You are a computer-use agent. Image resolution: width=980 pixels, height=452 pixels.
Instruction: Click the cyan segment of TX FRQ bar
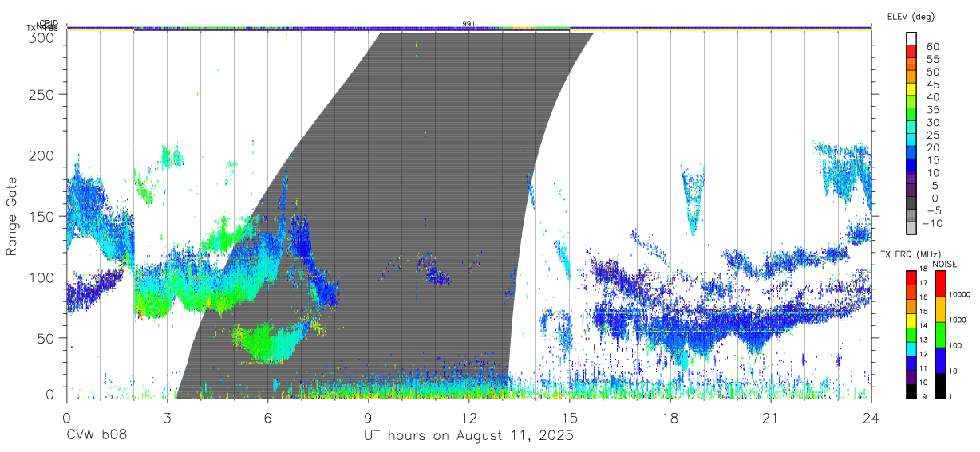tap(911, 350)
